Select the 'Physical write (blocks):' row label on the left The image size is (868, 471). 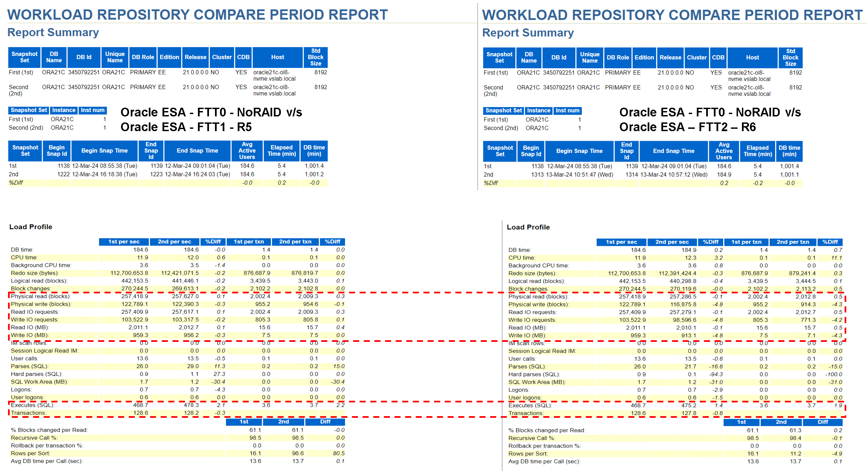(41, 304)
